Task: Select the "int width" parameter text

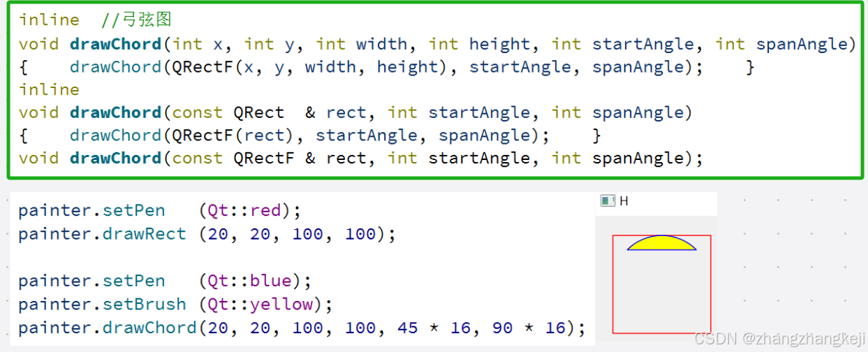Action: point(362,44)
